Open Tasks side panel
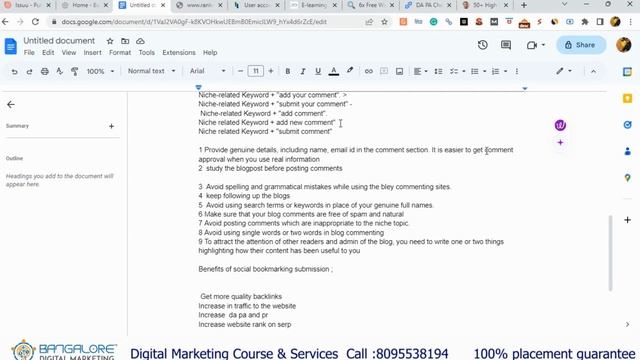Screen dimensions: 640x360 (x=627, y=125)
